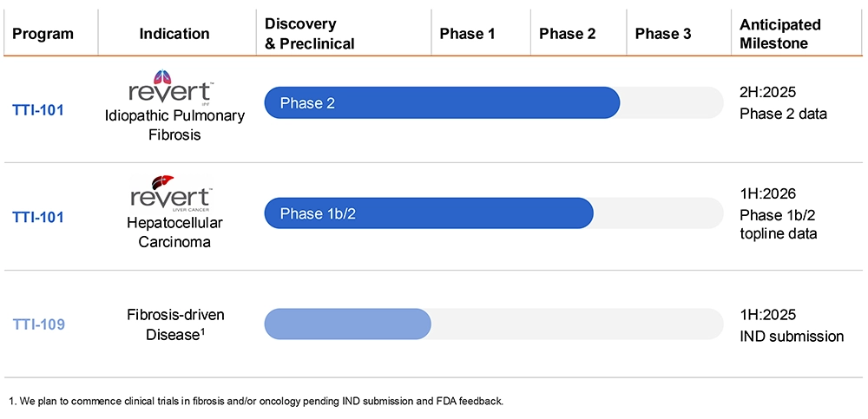Image resolution: width=868 pixels, height=419 pixels.
Task: Select the Phase 3 column header
Action: (663, 34)
